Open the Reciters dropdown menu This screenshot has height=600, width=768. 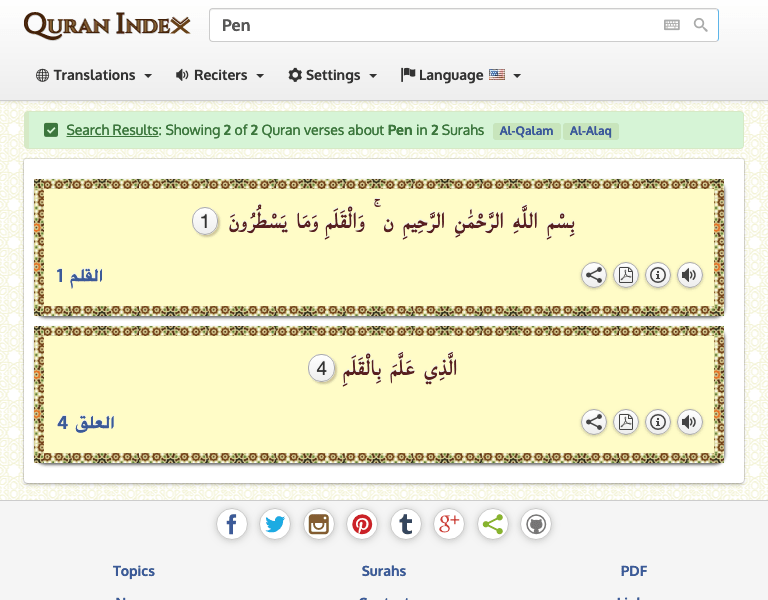tap(220, 75)
